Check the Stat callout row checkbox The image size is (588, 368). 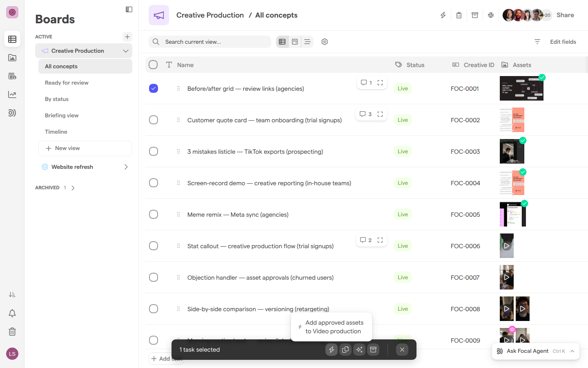(154, 246)
